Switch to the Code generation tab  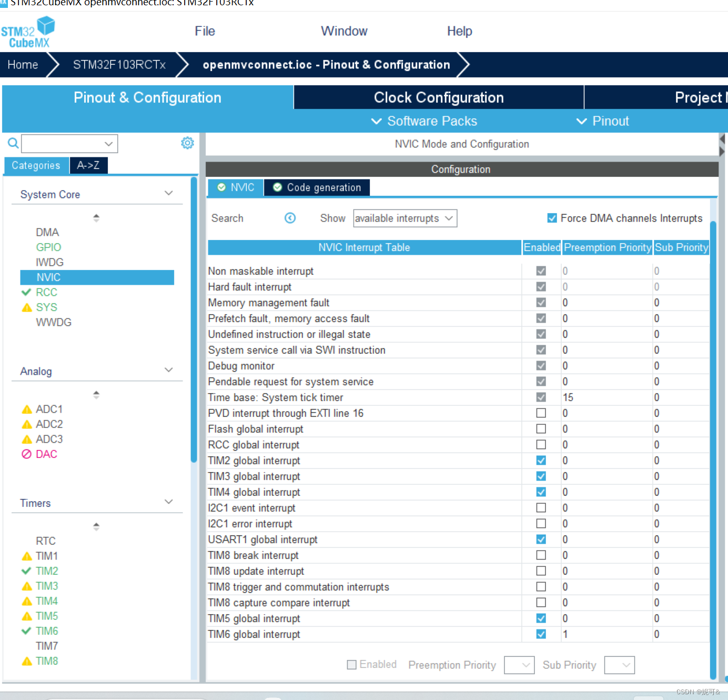pyautogui.click(x=317, y=187)
